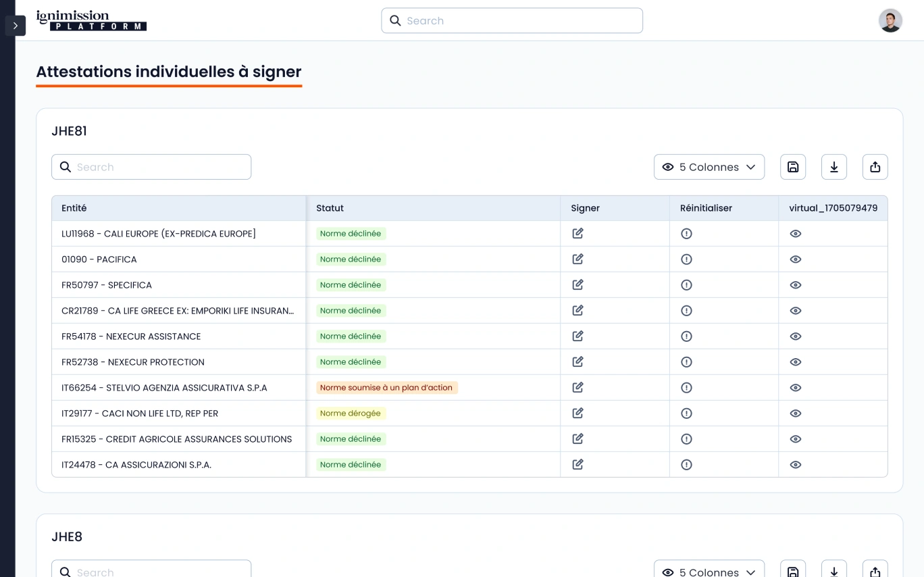Click the save icon in JHE81 toolbar
This screenshot has width=924, height=577.
[793, 167]
